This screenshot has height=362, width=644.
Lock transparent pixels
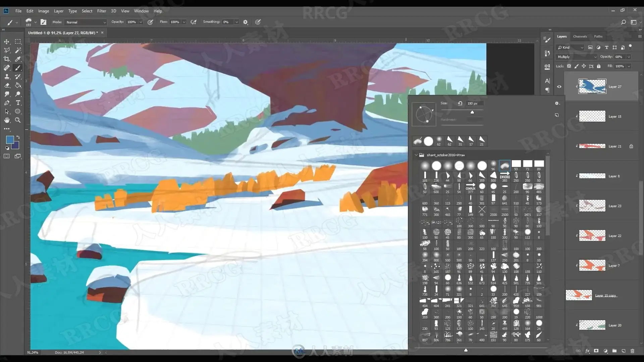click(x=569, y=66)
